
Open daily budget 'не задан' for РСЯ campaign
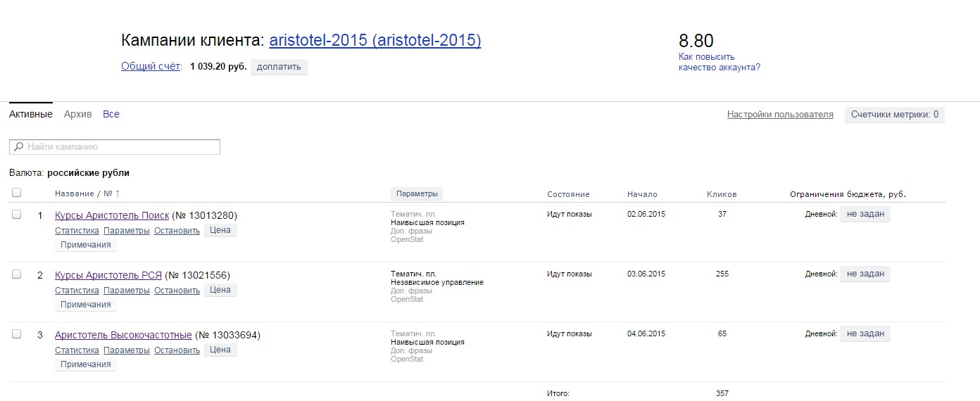click(865, 274)
